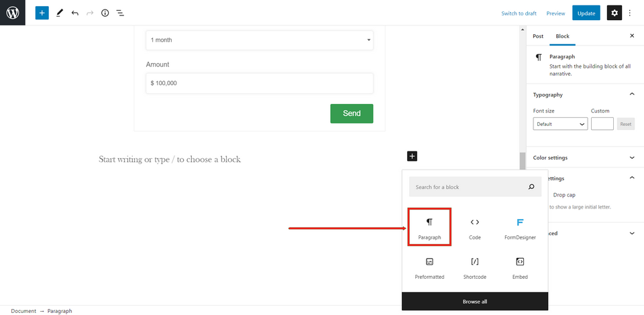The image size is (644, 315).
Task: Open the document Details info icon
Action: pyautogui.click(x=105, y=13)
